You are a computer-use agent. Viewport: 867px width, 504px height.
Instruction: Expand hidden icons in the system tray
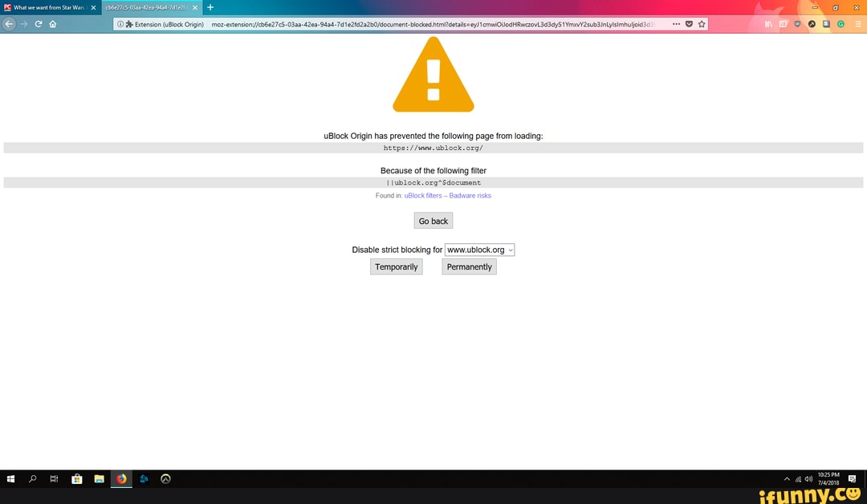tap(788, 478)
